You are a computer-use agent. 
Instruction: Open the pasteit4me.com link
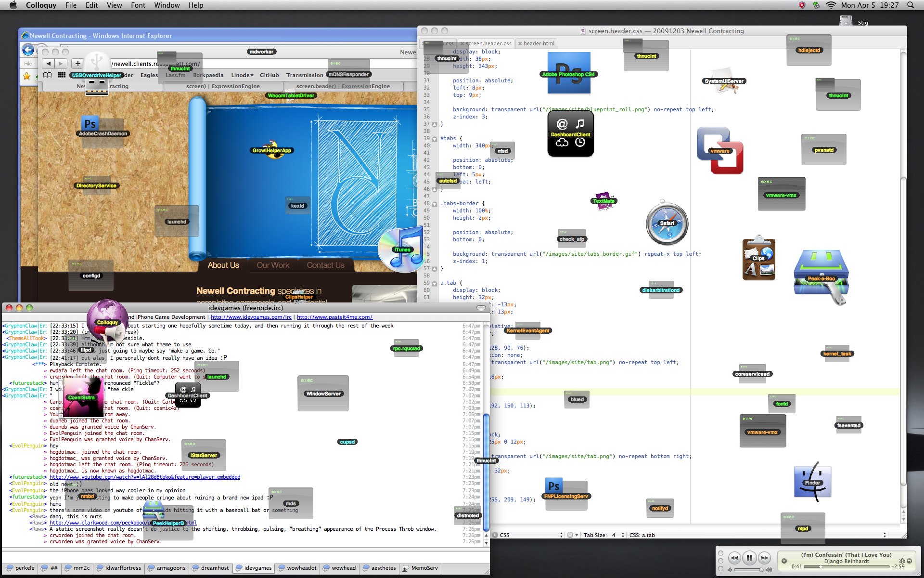click(334, 317)
